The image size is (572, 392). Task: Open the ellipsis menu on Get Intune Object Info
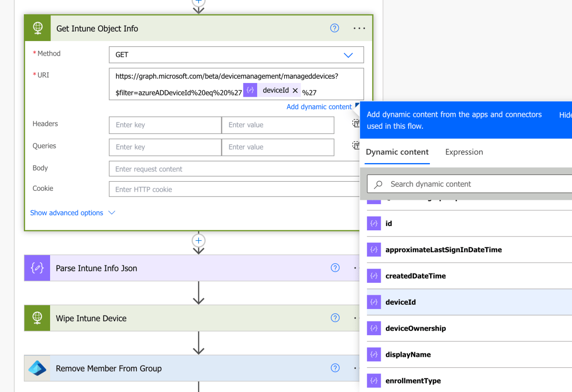pos(359,28)
